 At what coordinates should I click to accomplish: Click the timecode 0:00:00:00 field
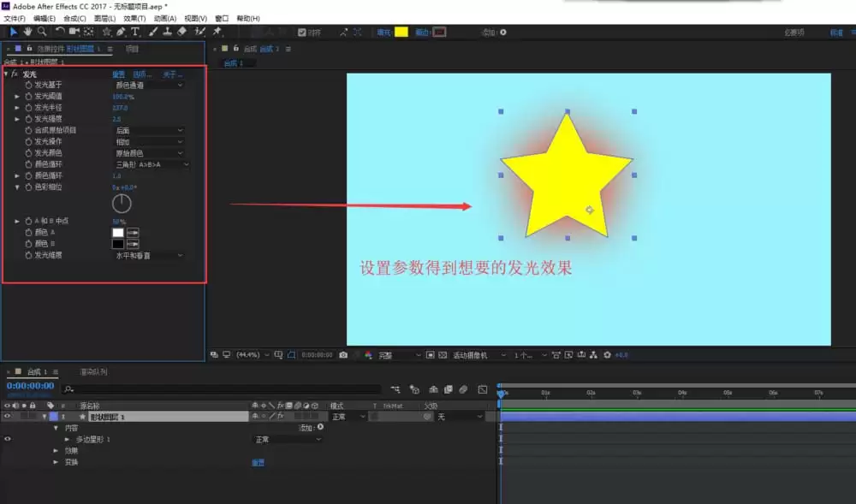30,386
